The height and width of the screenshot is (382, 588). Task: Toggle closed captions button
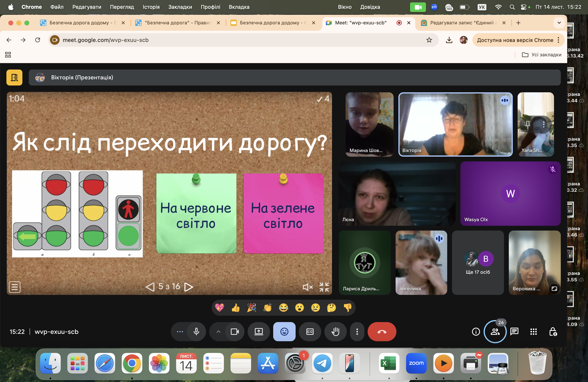310,331
